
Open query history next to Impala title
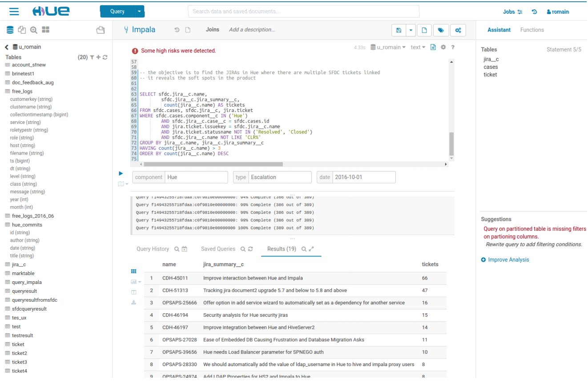point(177,30)
